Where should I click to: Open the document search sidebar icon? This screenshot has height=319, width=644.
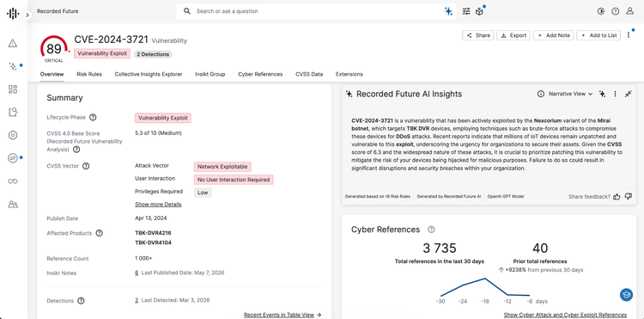tap(13, 112)
